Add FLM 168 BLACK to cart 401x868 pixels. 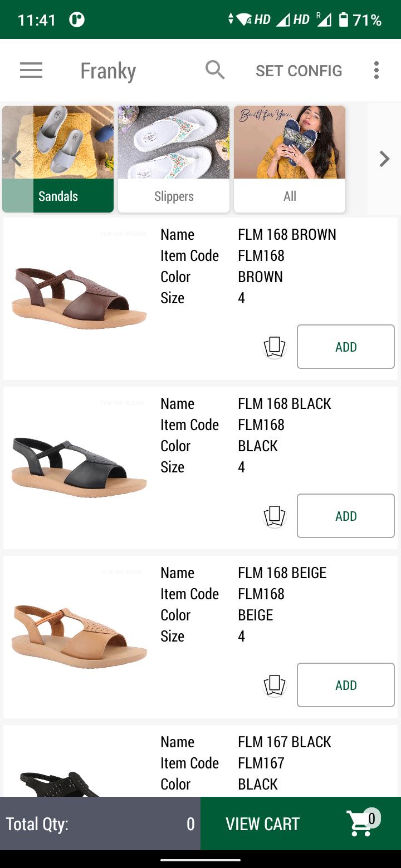345,516
